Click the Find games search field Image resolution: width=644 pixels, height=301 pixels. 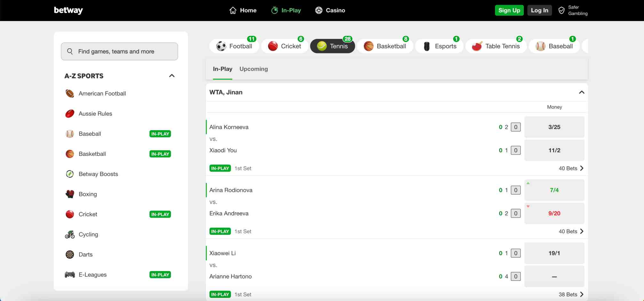coord(119,51)
